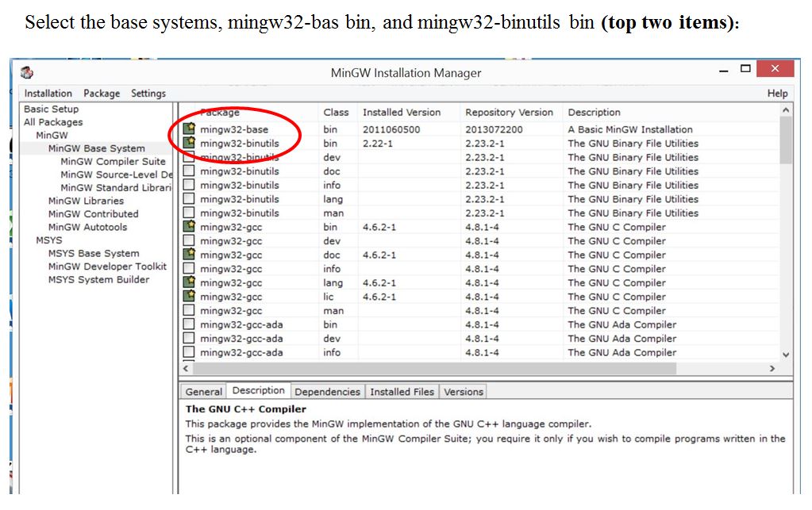Click the MinGW app icon in title bar

tap(27, 72)
